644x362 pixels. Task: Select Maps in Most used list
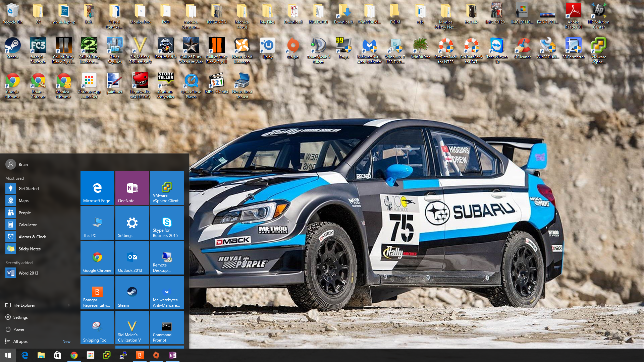tap(39, 200)
